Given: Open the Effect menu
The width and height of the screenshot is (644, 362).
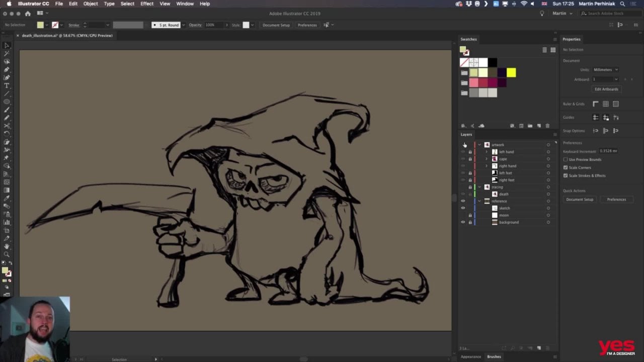Looking at the screenshot, I should click(147, 4).
